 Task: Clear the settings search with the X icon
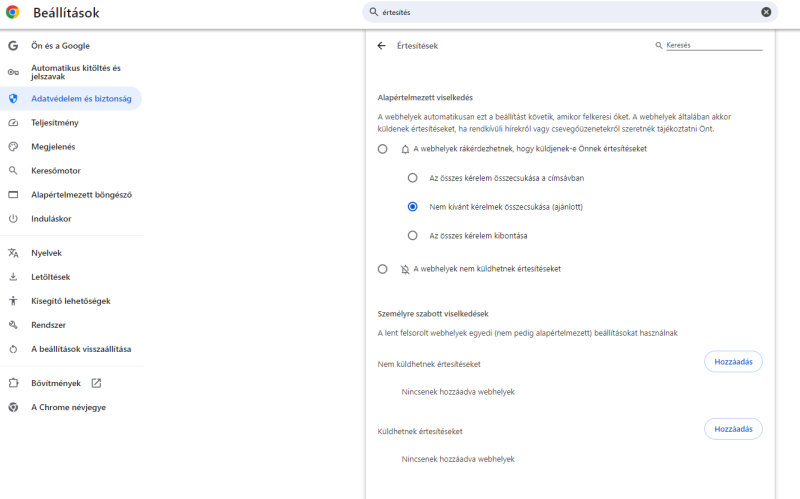point(766,12)
